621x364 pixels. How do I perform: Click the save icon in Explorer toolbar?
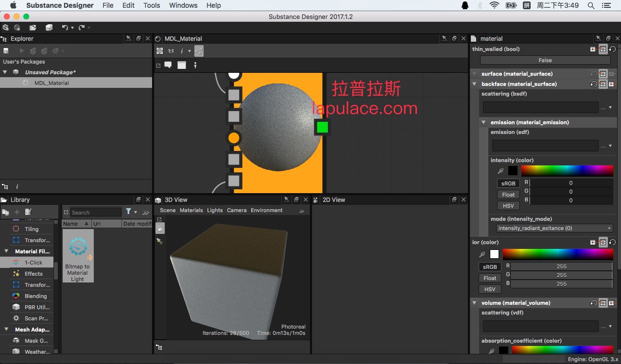pos(6,51)
